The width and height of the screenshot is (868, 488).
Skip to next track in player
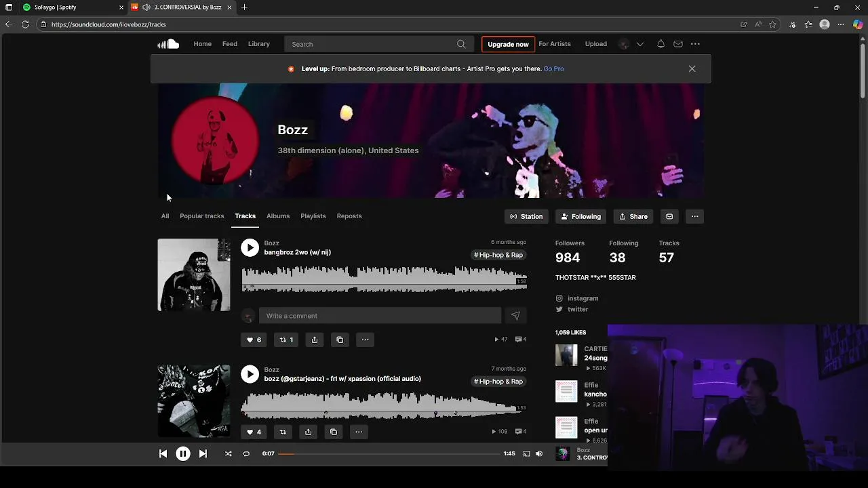click(203, 454)
